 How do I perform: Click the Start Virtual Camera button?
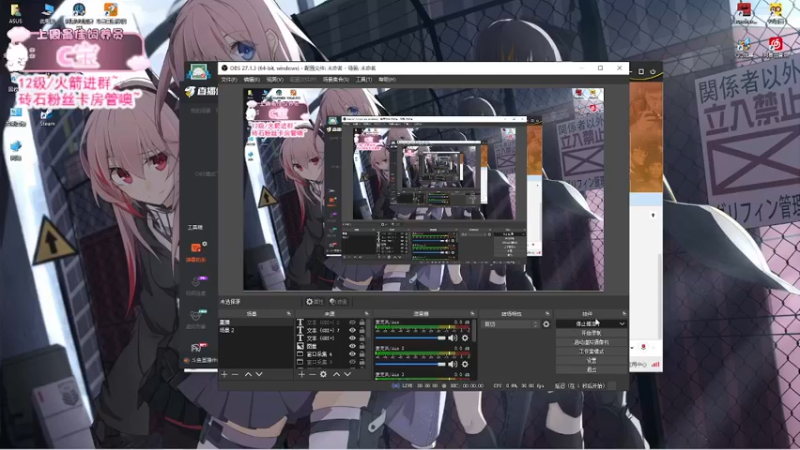pyautogui.click(x=591, y=342)
